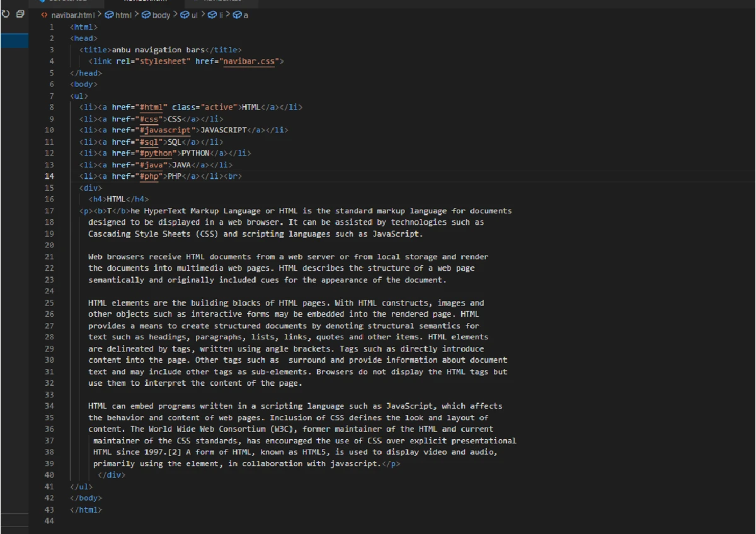Click the opening <ul> tag on line 7
Viewport: 756px width, 534px height.
coord(79,96)
